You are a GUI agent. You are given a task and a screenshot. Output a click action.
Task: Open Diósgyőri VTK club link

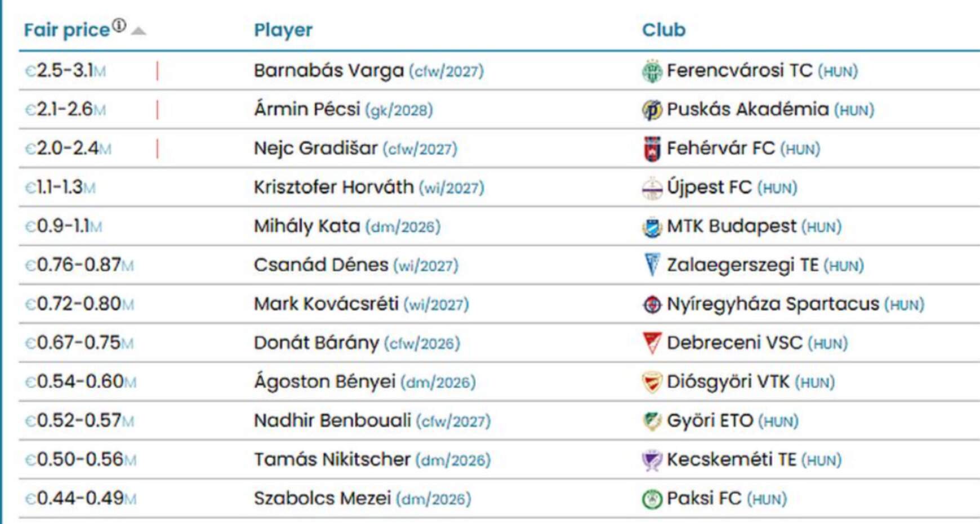coord(728,382)
